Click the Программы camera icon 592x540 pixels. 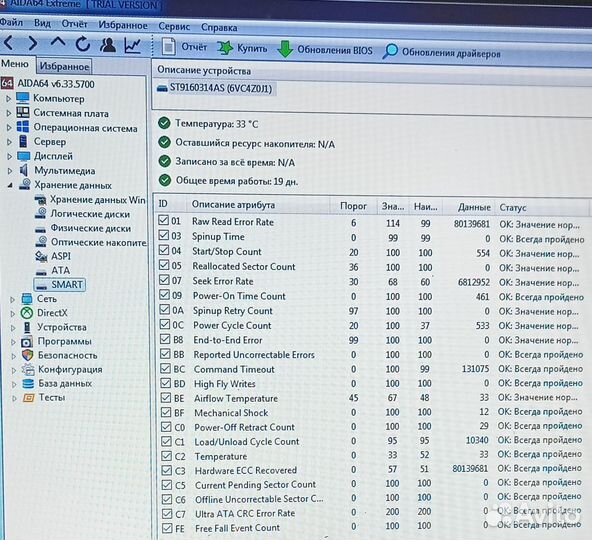pos(27,341)
